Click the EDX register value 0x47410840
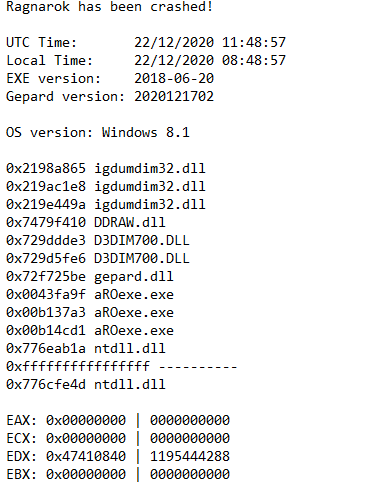Viewport: 388px width, 494px height. tap(86, 456)
